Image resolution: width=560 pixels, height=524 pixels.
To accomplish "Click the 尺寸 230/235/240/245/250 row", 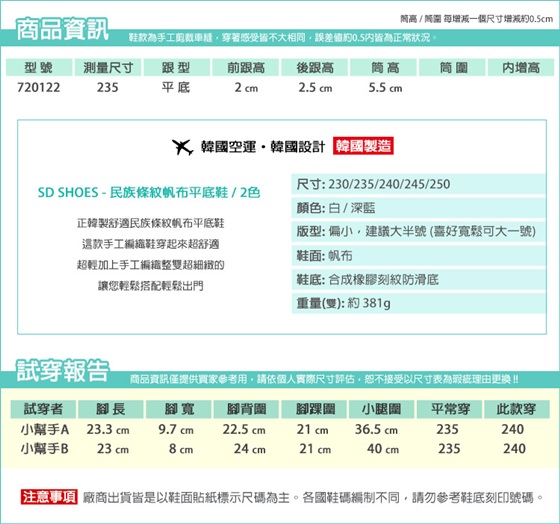I will pos(419,184).
